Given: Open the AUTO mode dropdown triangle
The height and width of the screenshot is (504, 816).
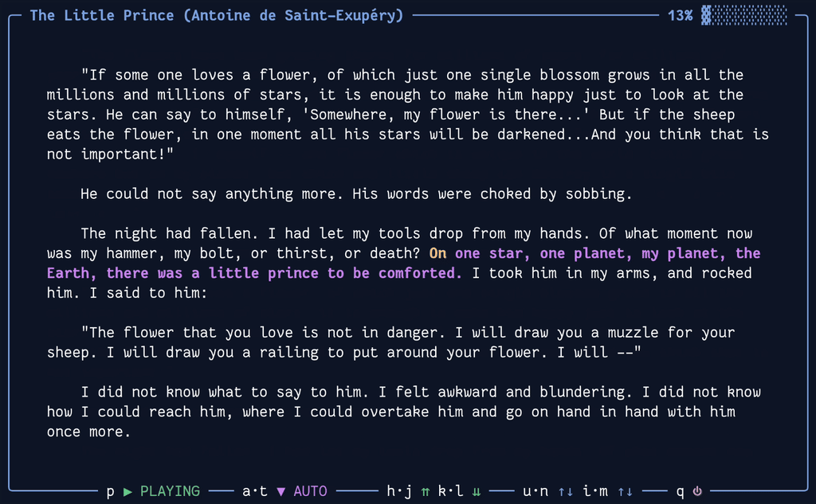Looking at the screenshot, I should point(282,491).
